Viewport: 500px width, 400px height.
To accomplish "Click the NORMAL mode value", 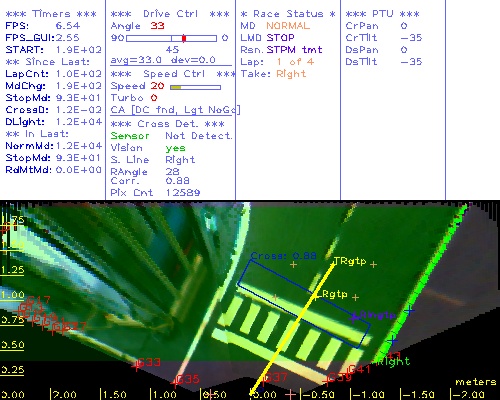I will [288, 26].
